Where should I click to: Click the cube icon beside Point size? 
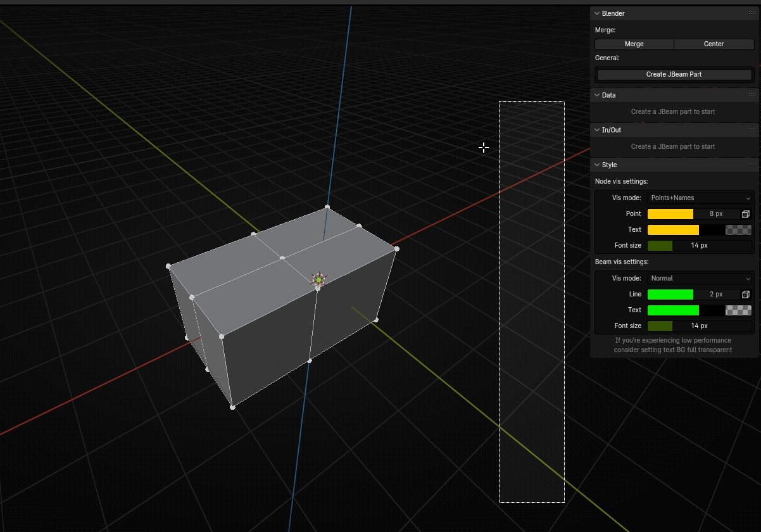click(x=746, y=214)
